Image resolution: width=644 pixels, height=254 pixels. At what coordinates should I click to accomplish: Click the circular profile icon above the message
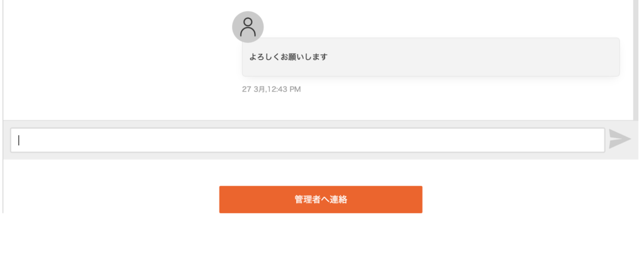(248, 27)
